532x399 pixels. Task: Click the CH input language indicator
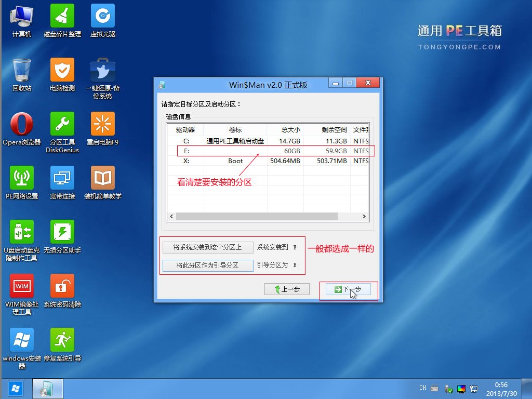click(422, 388)
